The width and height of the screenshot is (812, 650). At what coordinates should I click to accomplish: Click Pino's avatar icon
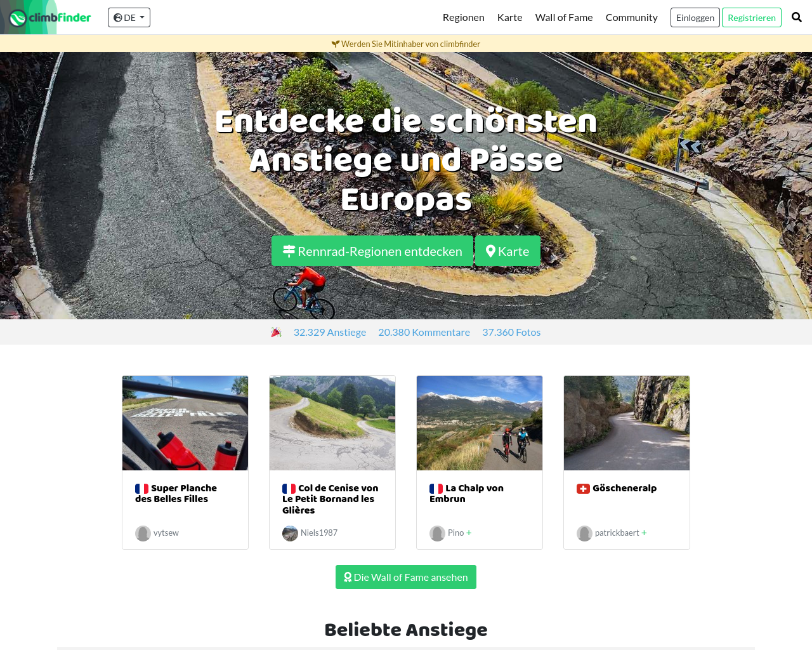click(437, 533)
